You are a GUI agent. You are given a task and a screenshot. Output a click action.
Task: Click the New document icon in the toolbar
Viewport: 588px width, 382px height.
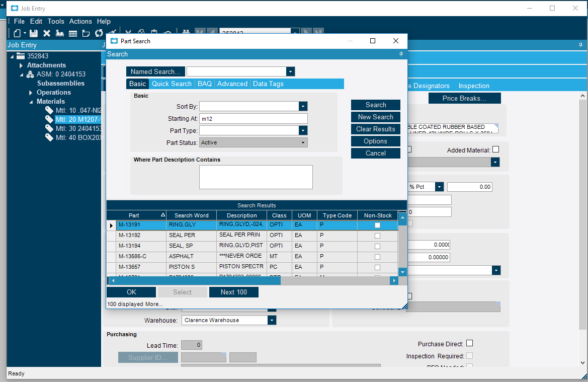click(18, 33)
